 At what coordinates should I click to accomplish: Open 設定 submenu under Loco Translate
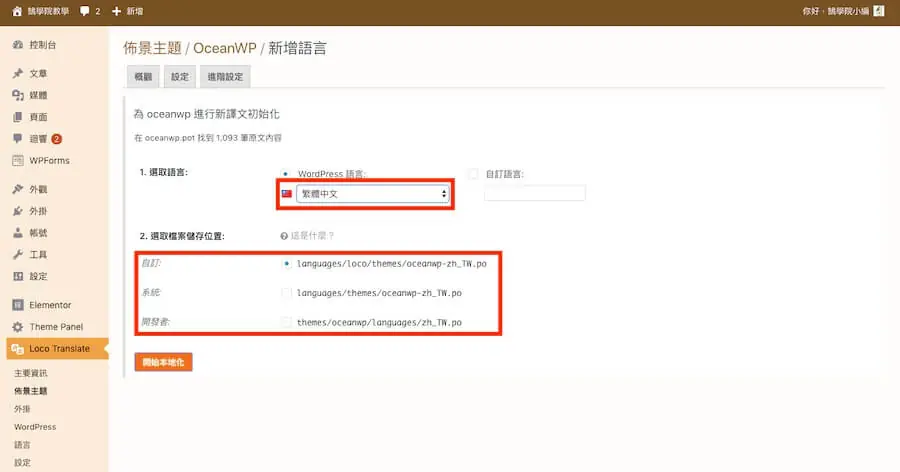(x=22, y=462)
